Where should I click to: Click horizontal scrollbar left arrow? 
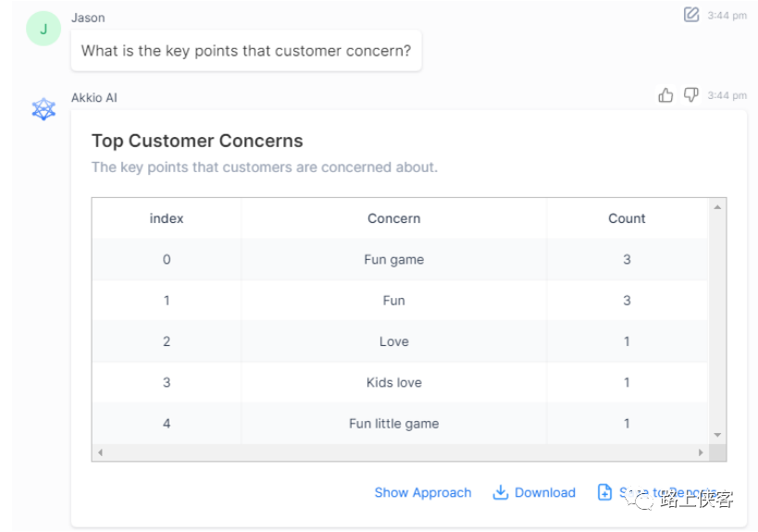pos(100,452)
